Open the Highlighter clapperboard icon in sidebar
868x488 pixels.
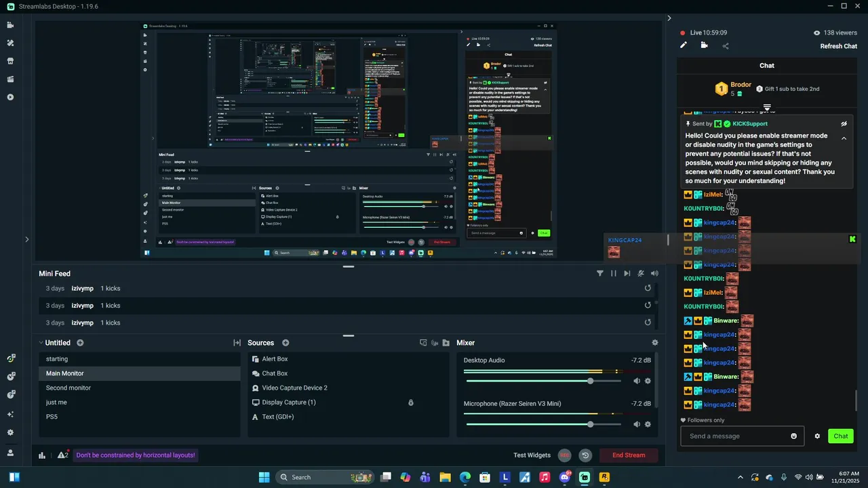[x=10, y=79]
